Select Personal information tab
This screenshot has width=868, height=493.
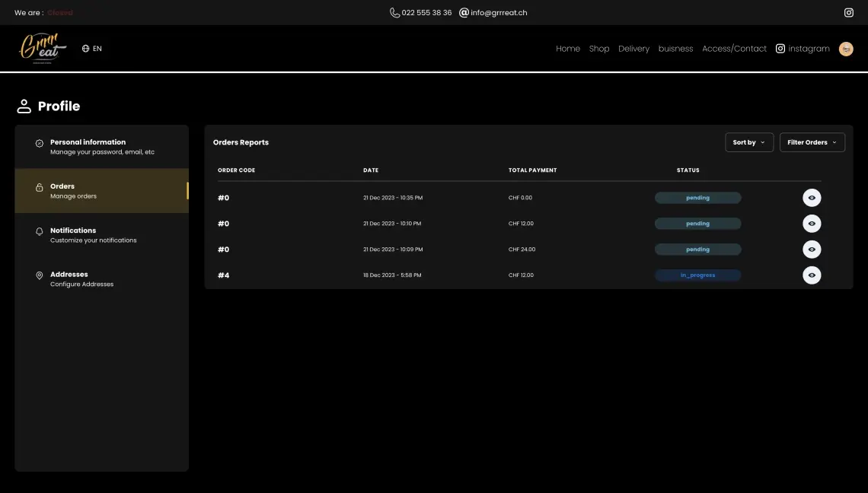tap(102, 147)
